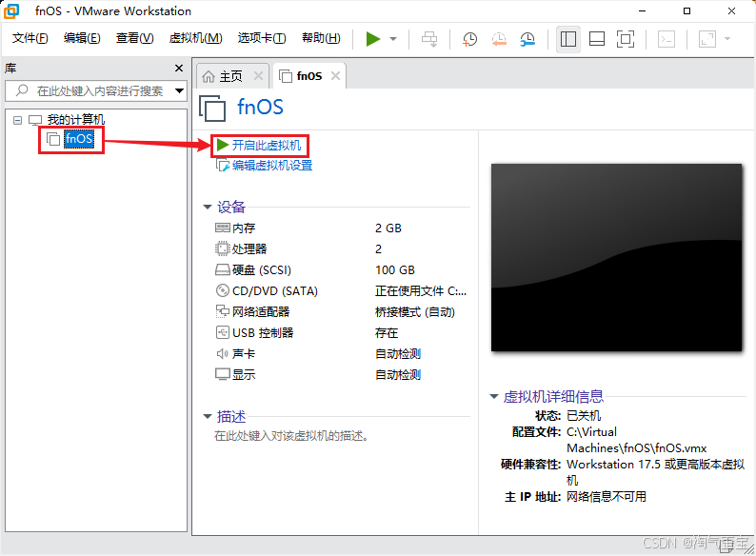Image resolution: width=756 pixels, height=556 pixels.
Task: Click the VMware app icon in title bar
Action: coord(11,11)
